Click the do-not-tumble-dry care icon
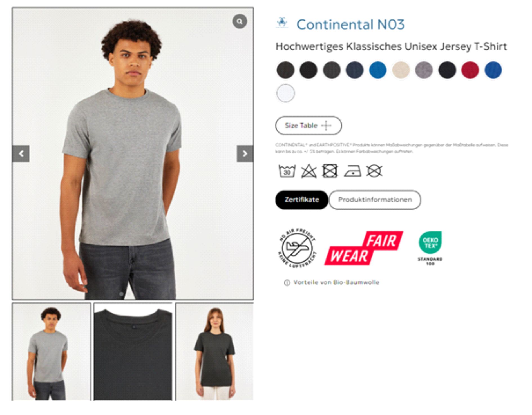Screen dimensions: 532x415 click(330, 171)
